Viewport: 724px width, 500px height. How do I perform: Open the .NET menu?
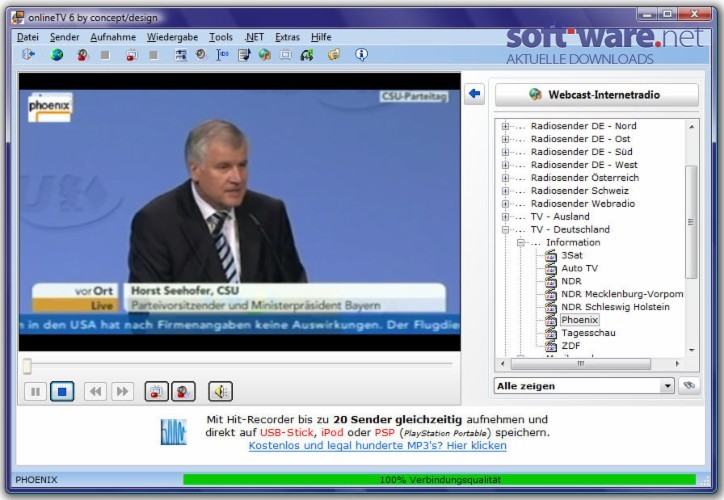pyautogui.click(x=254, y=37)
